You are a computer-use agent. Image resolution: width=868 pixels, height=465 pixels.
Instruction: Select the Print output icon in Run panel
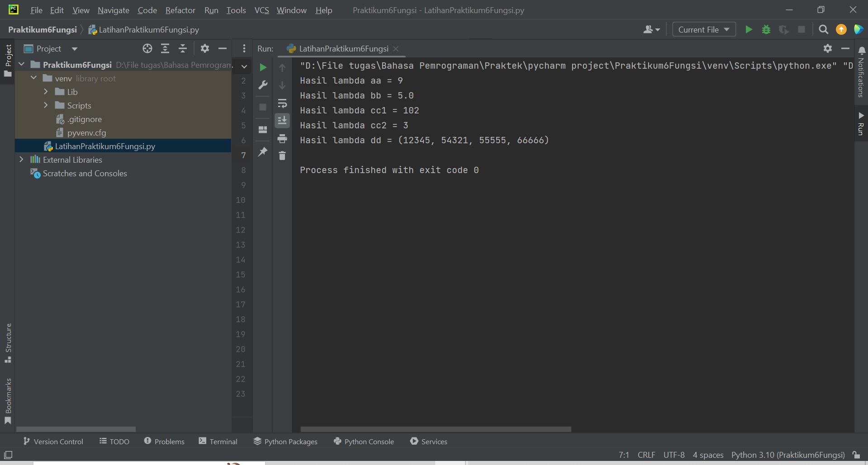click(283, 139)
